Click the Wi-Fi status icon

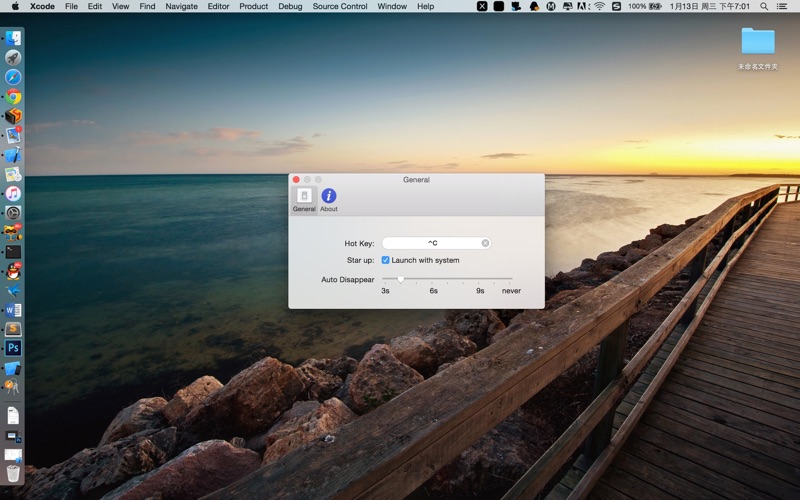pyautogui.click(x=599, y=6)
